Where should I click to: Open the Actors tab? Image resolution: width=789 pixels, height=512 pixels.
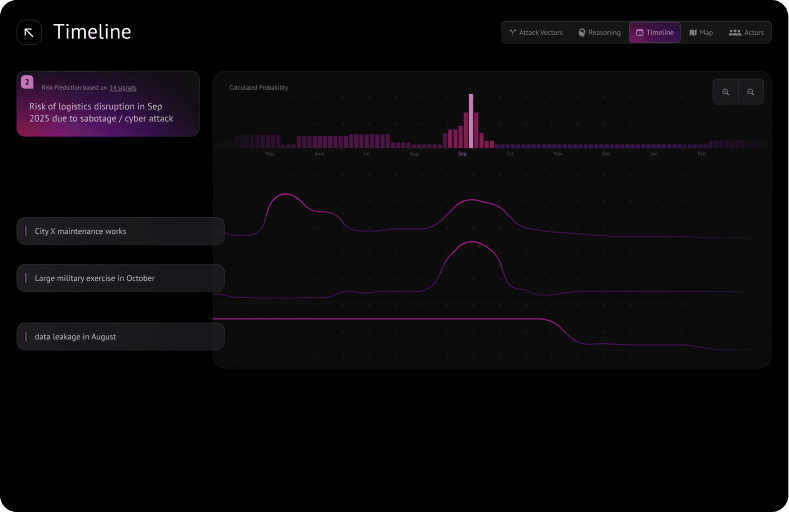(746, 33)
